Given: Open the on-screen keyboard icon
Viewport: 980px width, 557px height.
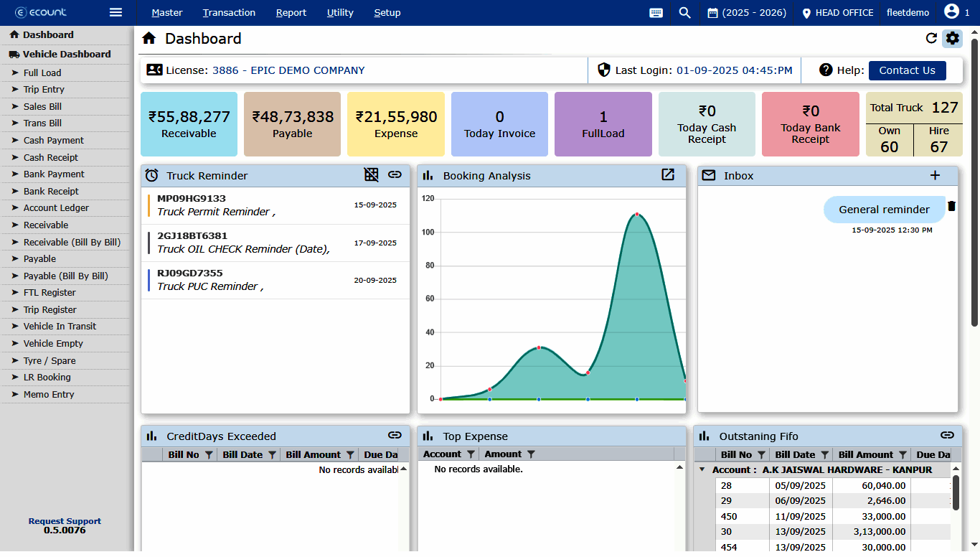Looking at the screenshot, I should pos(656,13).
